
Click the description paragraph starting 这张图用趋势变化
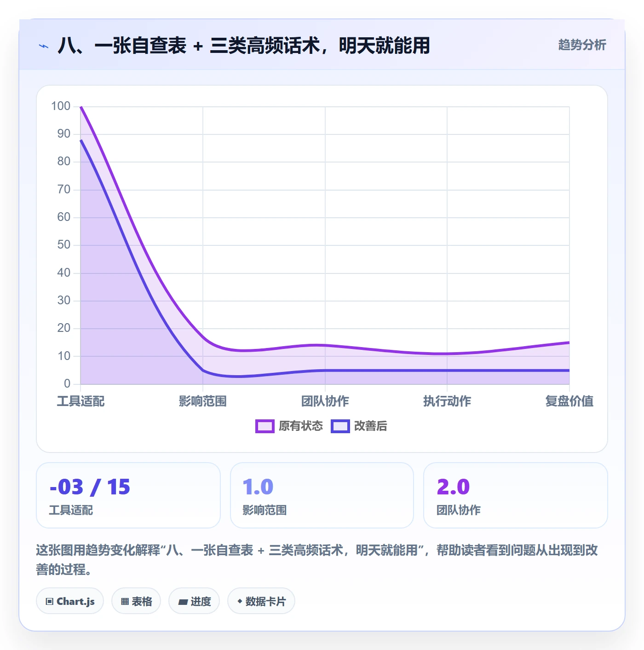(x=317, y=560)
